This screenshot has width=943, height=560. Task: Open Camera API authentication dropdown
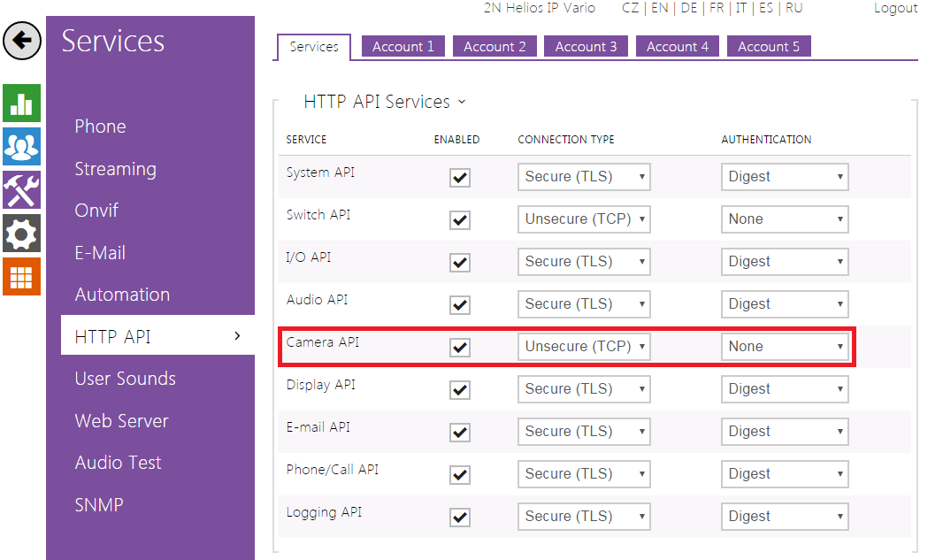coord(785,347)
